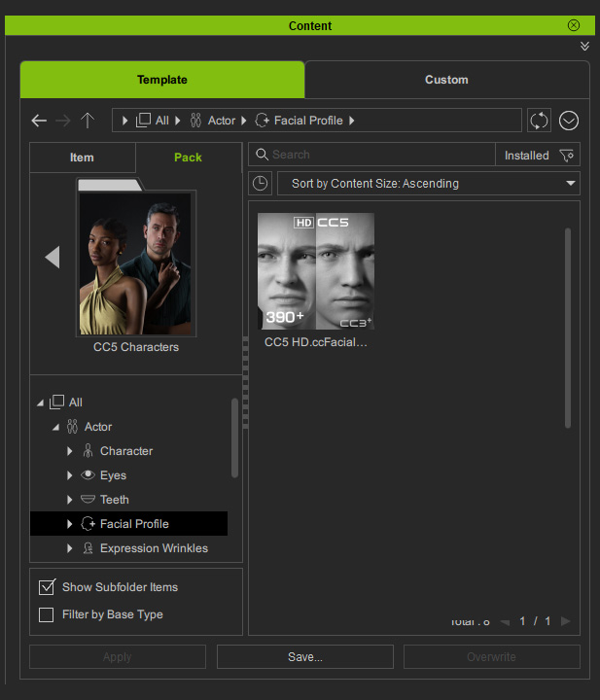Switch to the Custom tab
Screen dimensions: 600x700
click(447, 80)
